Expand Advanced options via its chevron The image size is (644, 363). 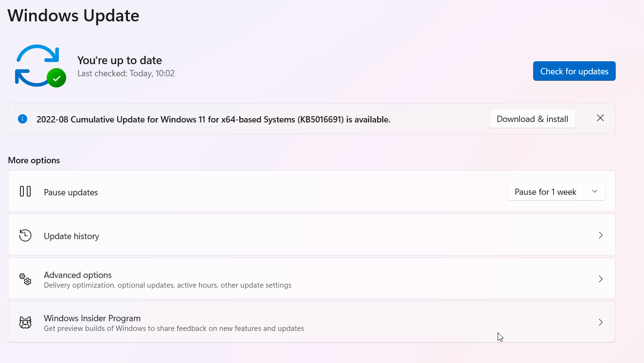tap(601, 279)
